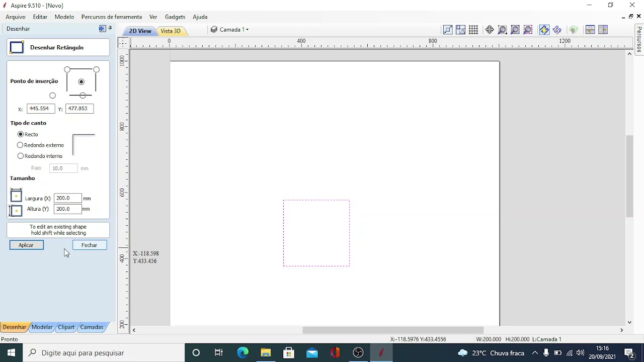Click the layer stack icon beside Camada 1
644x362 pixels.
coord(214,30)
